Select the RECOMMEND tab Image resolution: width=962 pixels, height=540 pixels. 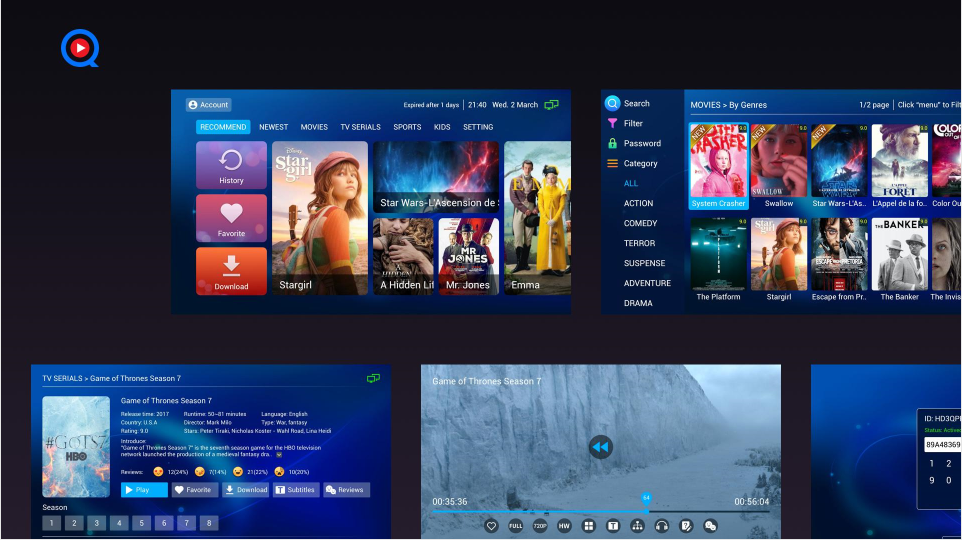coord(223,127)
